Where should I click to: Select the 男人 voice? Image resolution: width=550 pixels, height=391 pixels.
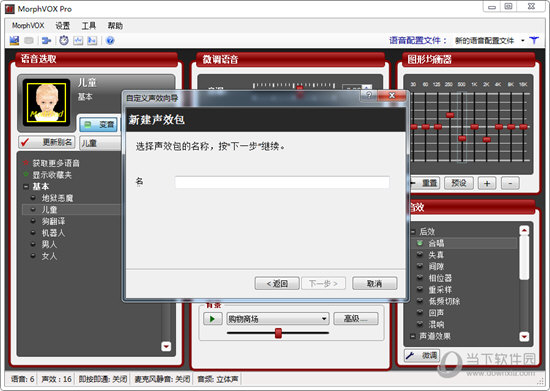pyautogui.click(x=49, y=244)
